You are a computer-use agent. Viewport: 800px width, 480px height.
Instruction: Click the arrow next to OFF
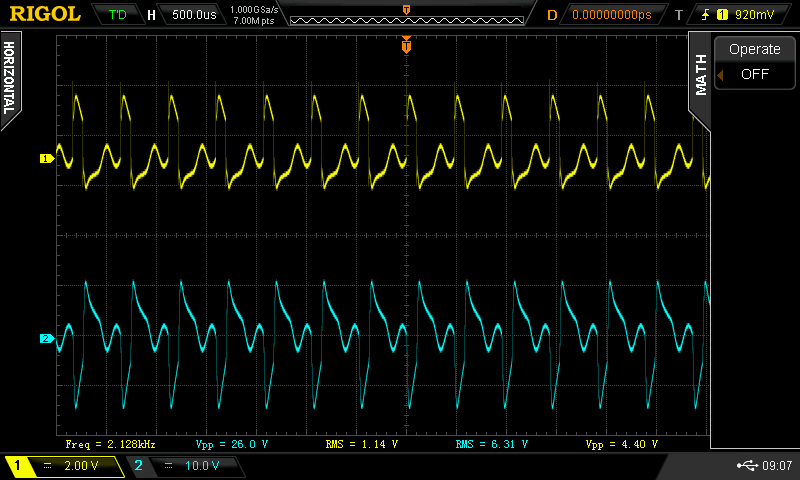click(720, 75)
